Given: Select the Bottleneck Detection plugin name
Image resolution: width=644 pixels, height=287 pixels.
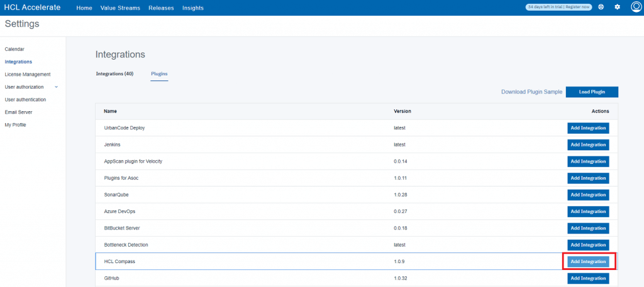Looking at the screenshot, I should coord(126,245).
